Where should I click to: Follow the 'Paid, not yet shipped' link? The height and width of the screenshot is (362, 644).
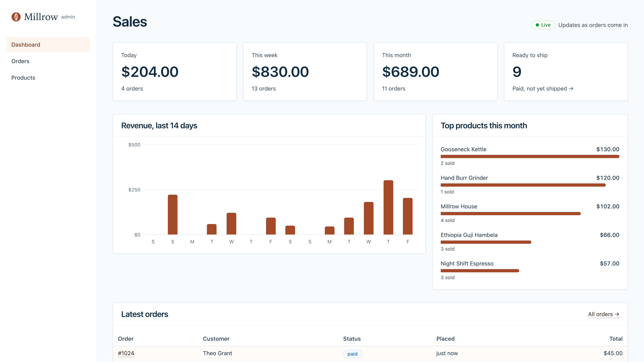(543, 89)
